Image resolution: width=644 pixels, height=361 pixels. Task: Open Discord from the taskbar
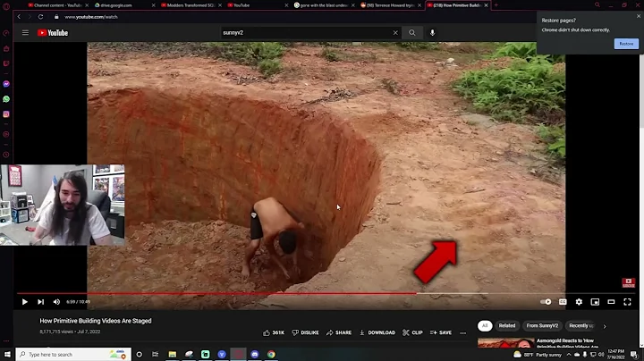click(x=255, y=354)
